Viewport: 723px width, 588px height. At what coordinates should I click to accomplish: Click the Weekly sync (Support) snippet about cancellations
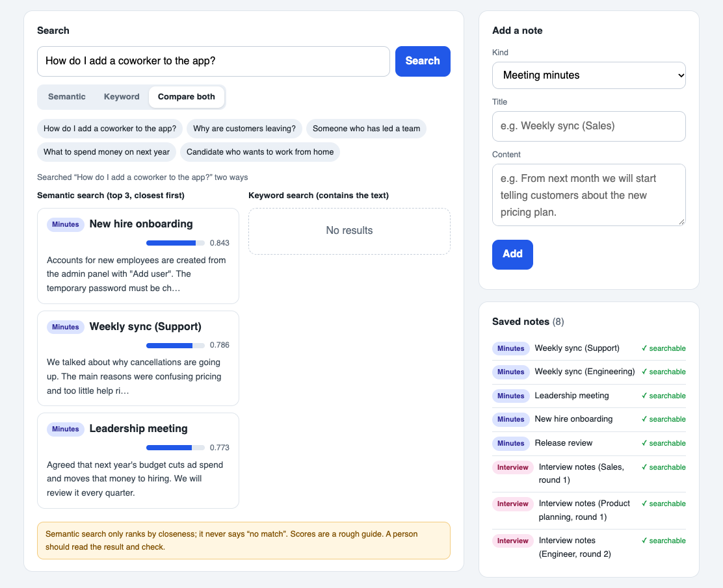(x=134, y=376)
